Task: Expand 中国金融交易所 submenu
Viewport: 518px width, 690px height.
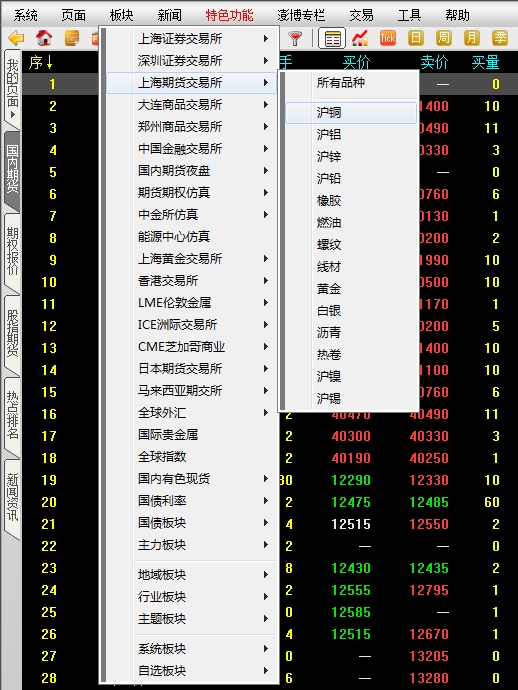Action: click(191, 149)
